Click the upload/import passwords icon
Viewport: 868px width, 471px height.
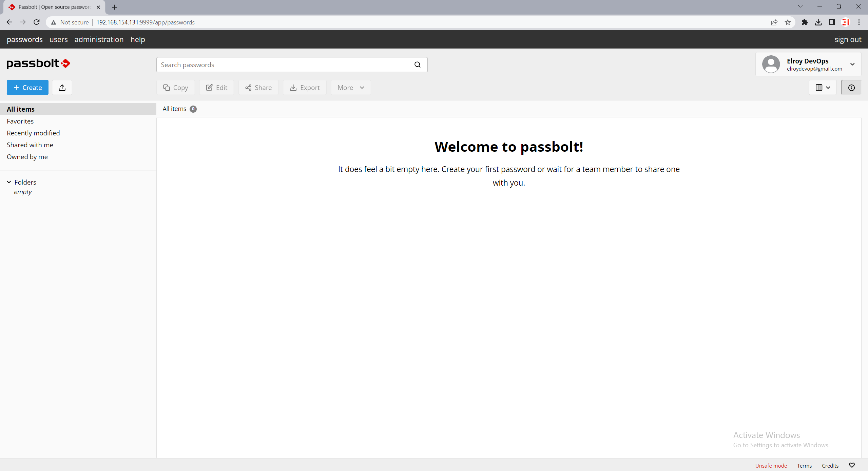(x=62, y=88)
